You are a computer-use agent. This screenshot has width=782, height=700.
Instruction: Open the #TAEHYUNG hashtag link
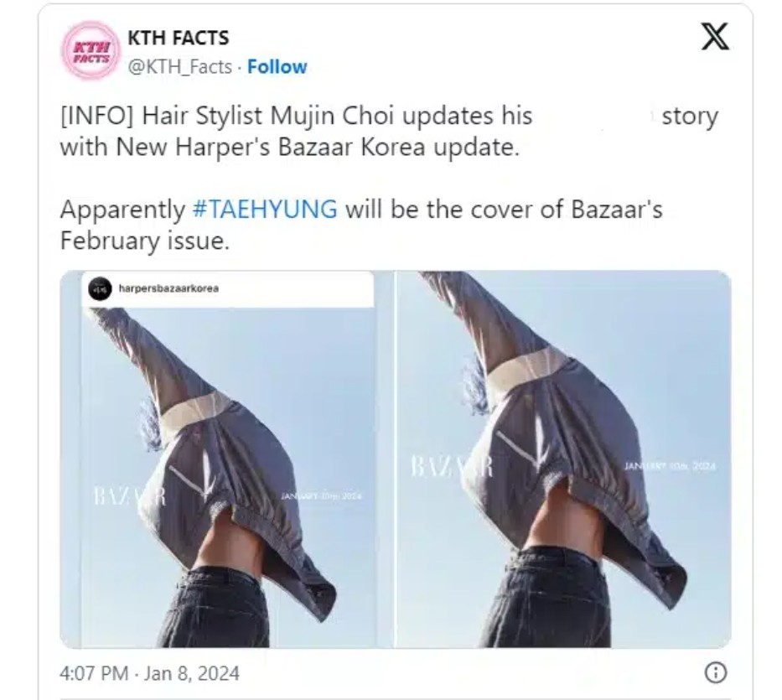[x=265, y=209]
